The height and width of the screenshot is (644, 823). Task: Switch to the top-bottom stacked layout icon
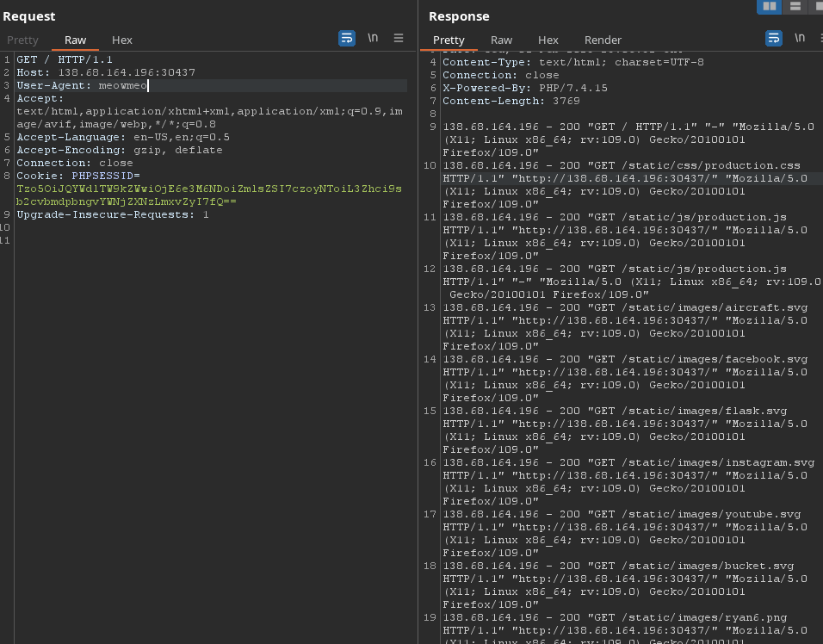point(795,6)
